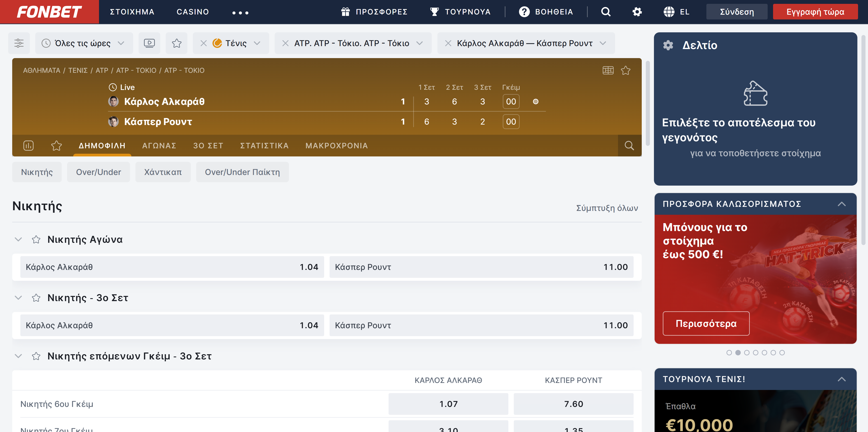The height and width of the screenshot is (432, 868).
Task: Star the Νικητής Αγώνα market
Action: coord(36,240)
